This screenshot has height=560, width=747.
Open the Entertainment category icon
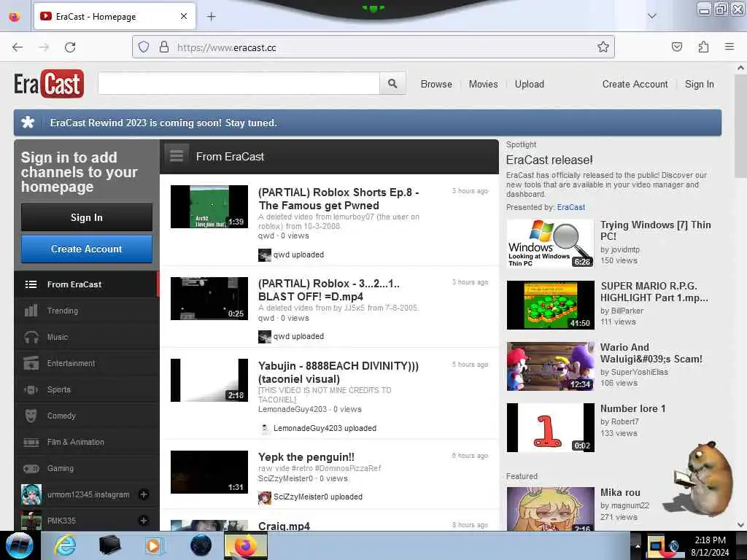click(x=31, y=363)
